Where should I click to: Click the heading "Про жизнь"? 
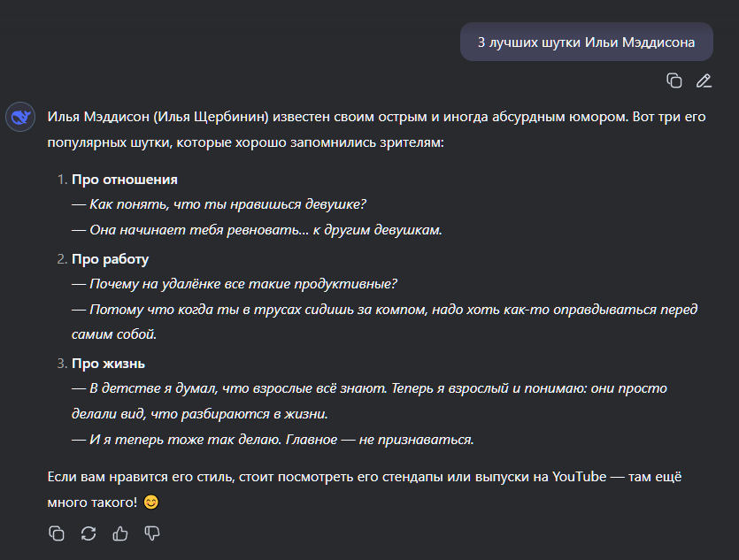pyautogui.click(x=108, y=364)
